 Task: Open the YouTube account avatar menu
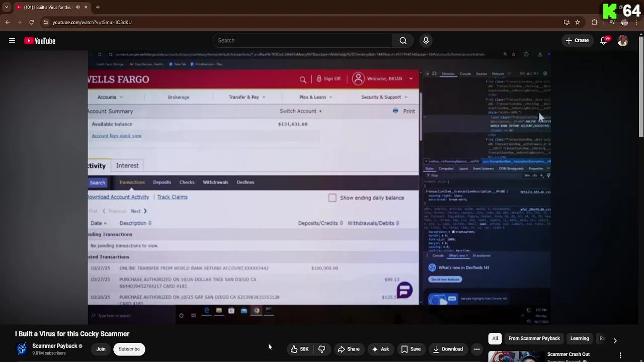point(623,41)
